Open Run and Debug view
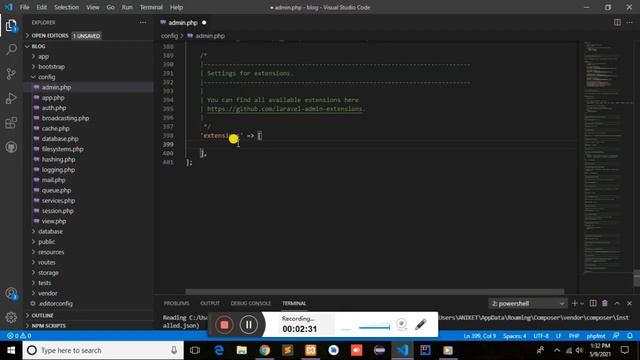This screenshot has width=640, height=360. click(x=11, y=98)
